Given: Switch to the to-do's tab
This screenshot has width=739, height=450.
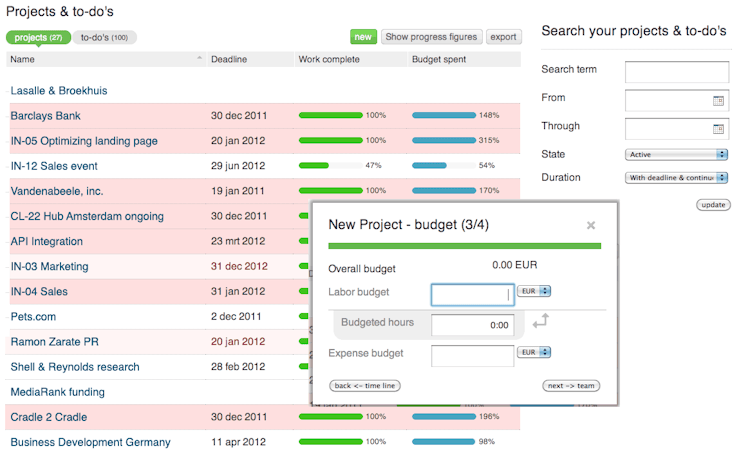Looking at the screenshot, I should click(x=104, y=37).
